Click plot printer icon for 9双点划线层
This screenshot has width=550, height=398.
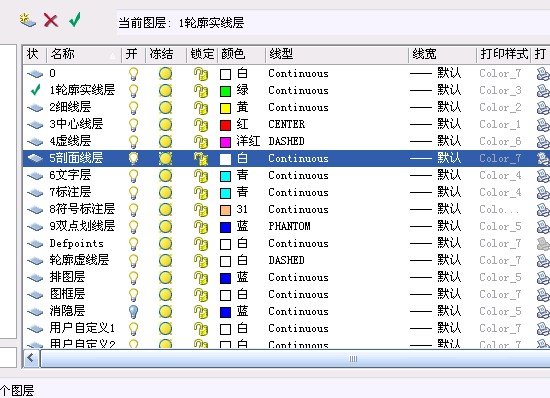click(543, 227)
